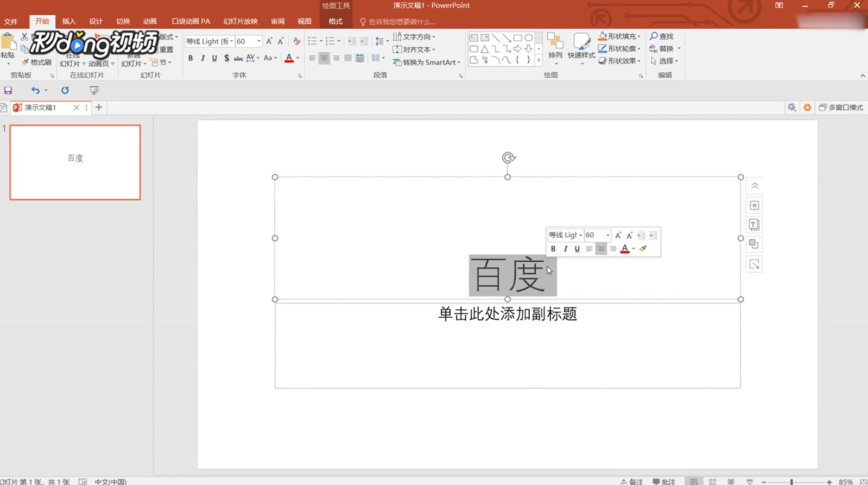Image resolution: width=868 pixels, height=485 pixels.
Task: Toggle strikethrough in the ribbon
Action: tap(238, 58)
